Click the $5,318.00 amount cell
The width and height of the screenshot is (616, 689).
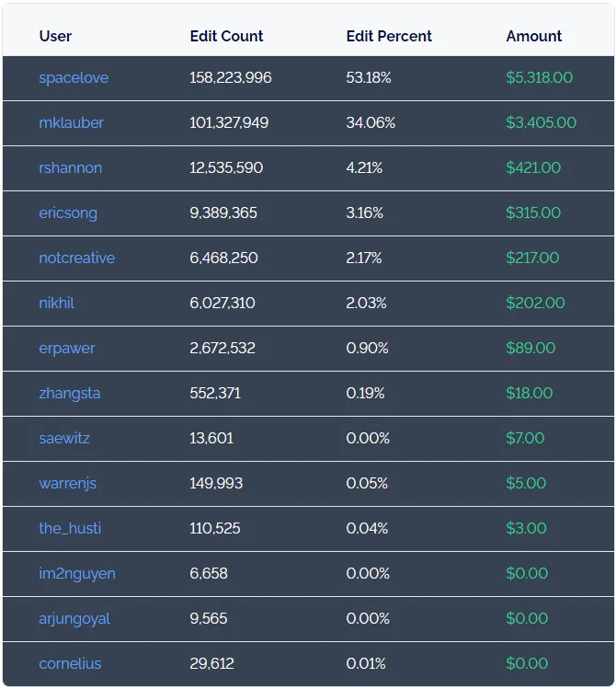(539, 78)
